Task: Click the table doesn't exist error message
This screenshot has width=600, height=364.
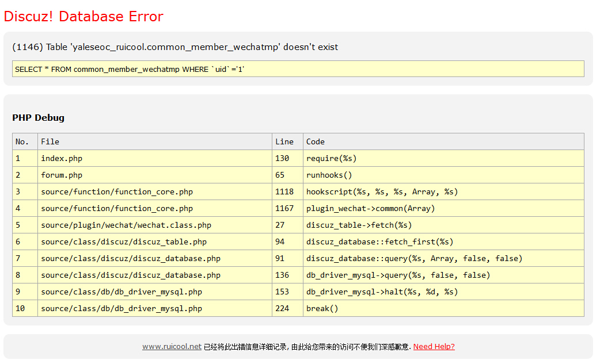Action: tap(175, 47)
